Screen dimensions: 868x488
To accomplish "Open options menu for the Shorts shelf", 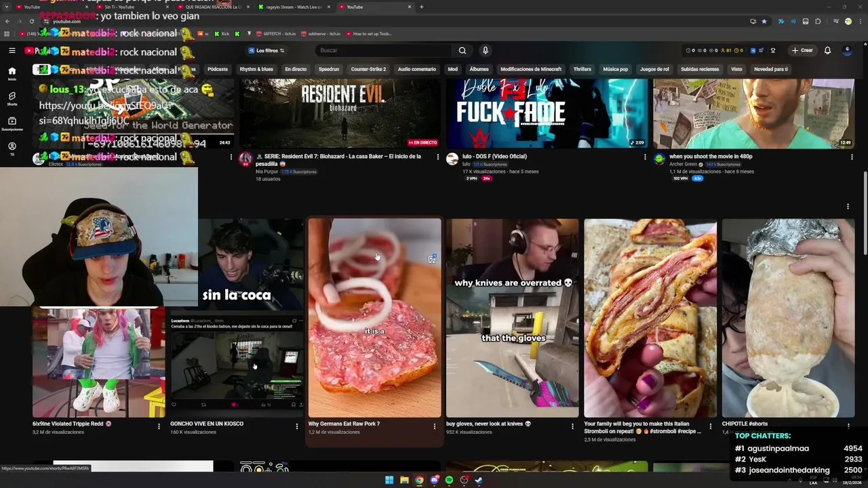I will [x=848, y=207].
